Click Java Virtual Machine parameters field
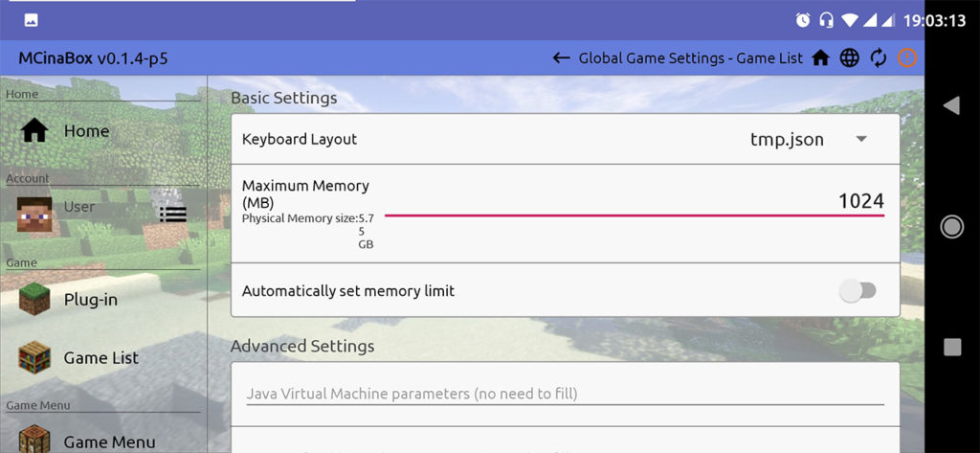 coord(565,394)
